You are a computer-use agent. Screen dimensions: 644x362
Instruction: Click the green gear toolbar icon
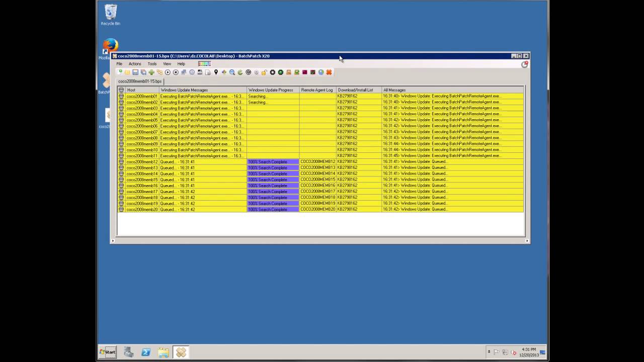click(280, 72)
